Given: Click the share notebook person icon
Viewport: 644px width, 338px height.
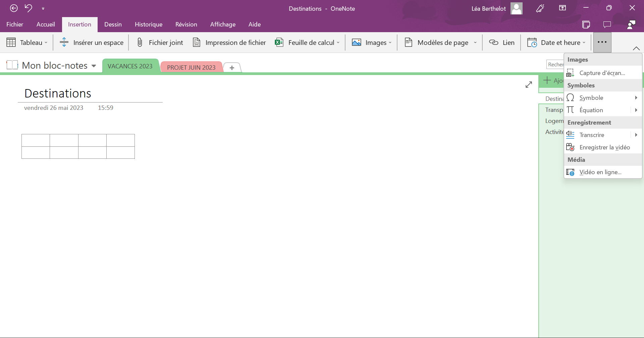Looking at the screenshot, I should point(631,24).
